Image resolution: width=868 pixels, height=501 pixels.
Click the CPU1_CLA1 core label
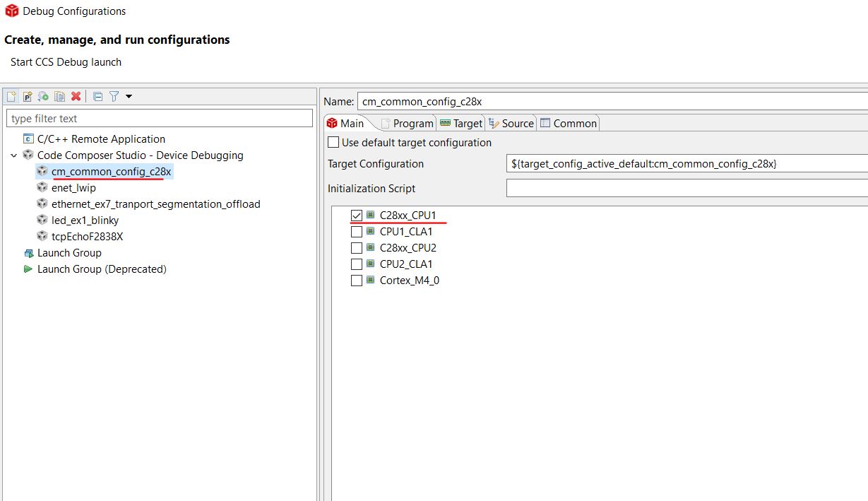[406, 231]
